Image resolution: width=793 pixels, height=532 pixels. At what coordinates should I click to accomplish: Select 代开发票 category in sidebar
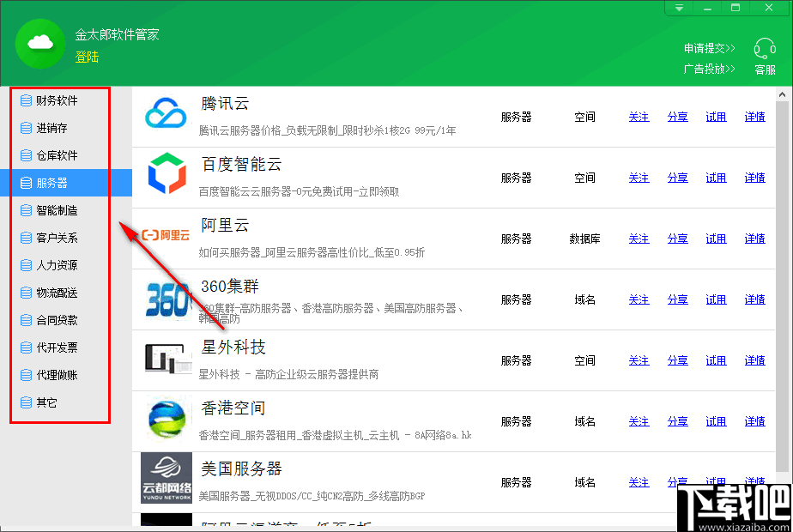pos(66,348)
